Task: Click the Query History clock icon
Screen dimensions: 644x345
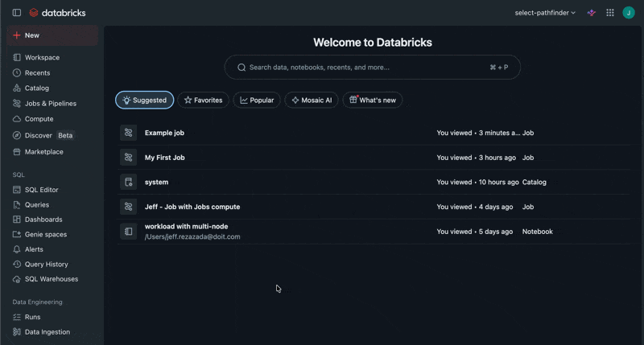Action: coord(17,265)
